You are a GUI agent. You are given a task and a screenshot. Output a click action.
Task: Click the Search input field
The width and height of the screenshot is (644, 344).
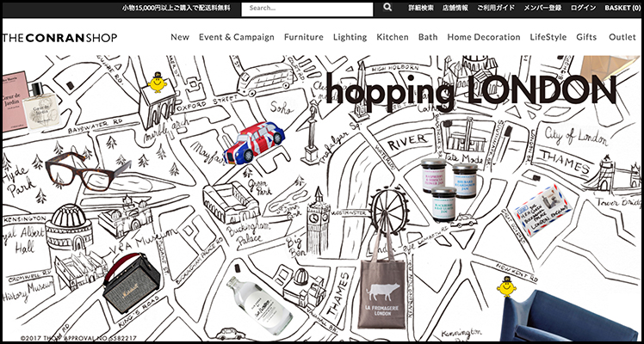click(x=307, y=9)
